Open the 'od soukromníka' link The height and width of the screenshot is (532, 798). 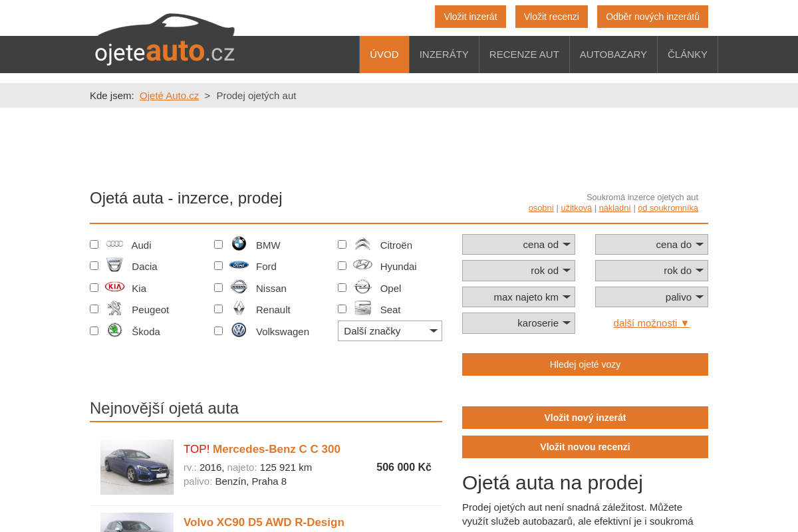point(668,208)
